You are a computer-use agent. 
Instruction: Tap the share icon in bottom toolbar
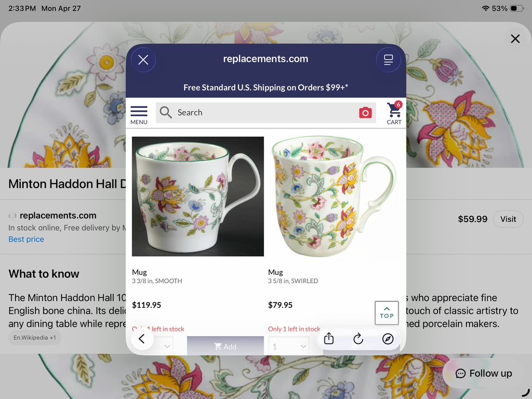pyautogui.click(x=329, y=339)
